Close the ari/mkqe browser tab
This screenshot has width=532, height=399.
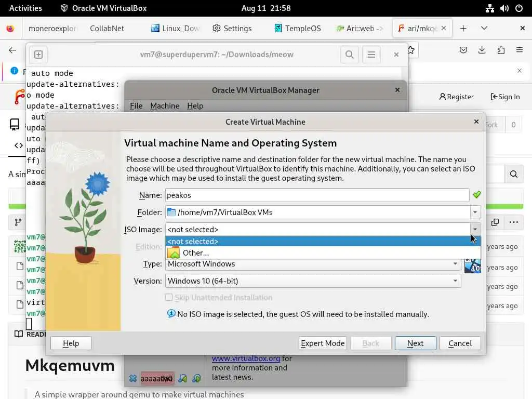(x=444, y=28)
